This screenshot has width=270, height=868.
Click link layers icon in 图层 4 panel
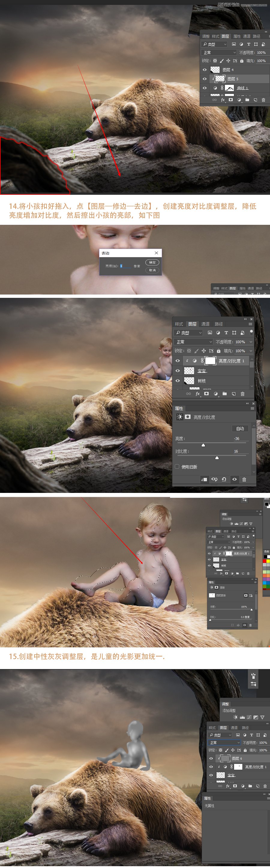[x=214, y=100]
